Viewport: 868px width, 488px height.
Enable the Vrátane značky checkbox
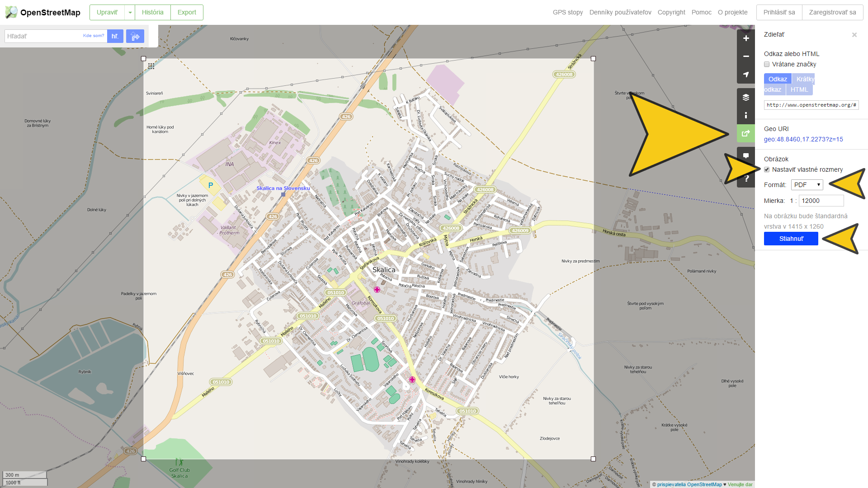coord(767,64)
